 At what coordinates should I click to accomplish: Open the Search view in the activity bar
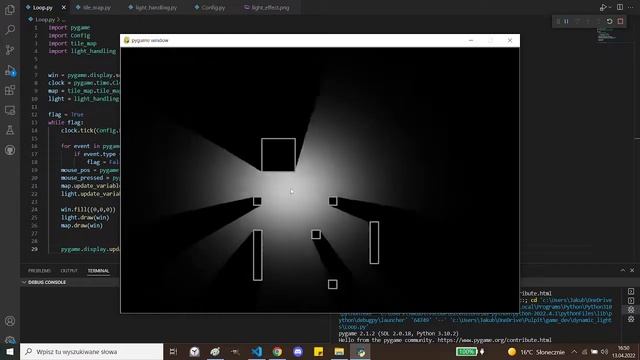pos(10,29)
